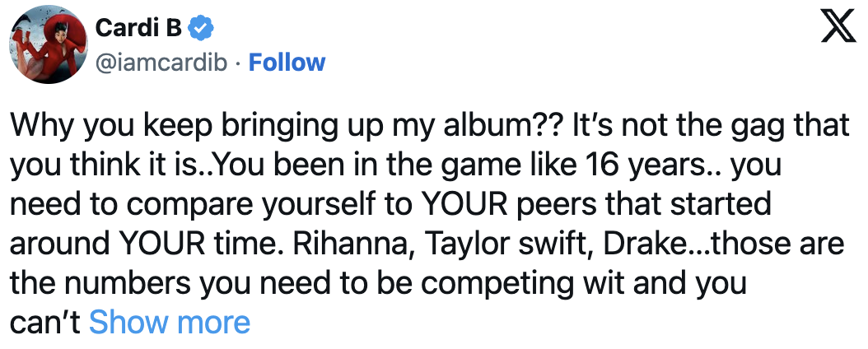Image resolution: width=868 pixels, height=349 pixels.
Task: Click the blue verified badge
Action: click(201, 28)
